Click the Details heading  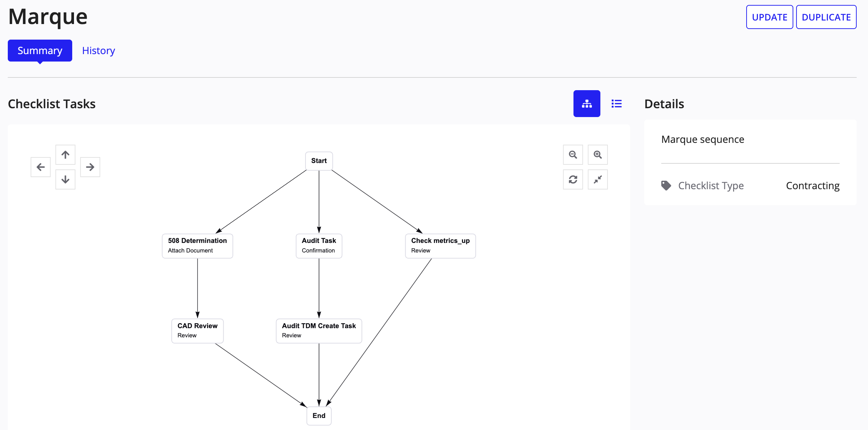[x=664, y=104]
